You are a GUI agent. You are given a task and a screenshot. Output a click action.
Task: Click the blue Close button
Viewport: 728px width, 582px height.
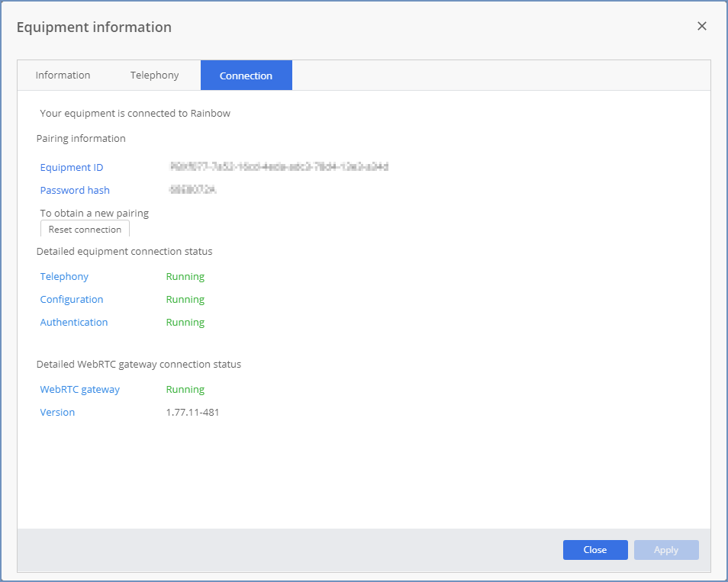coord(595,549)
